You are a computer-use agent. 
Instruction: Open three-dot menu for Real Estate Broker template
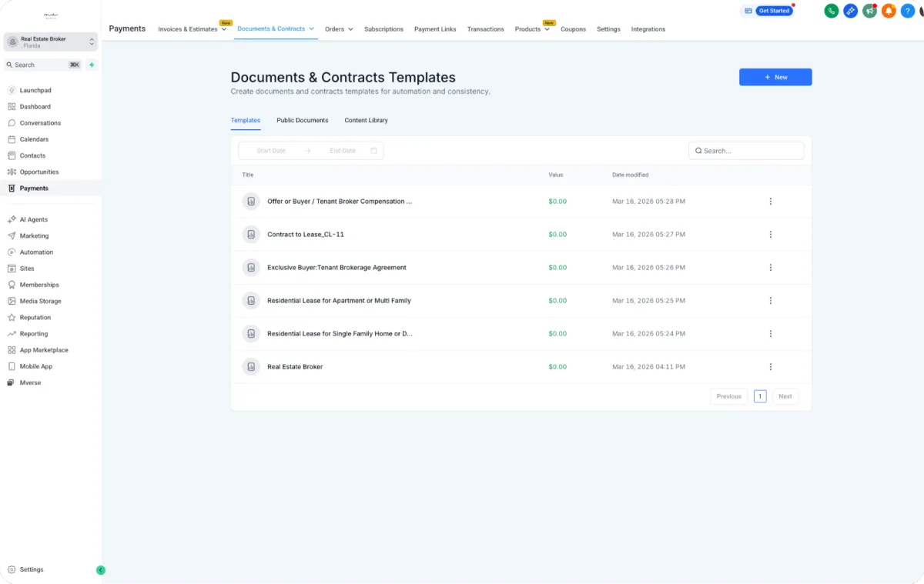tap(770, 367)
